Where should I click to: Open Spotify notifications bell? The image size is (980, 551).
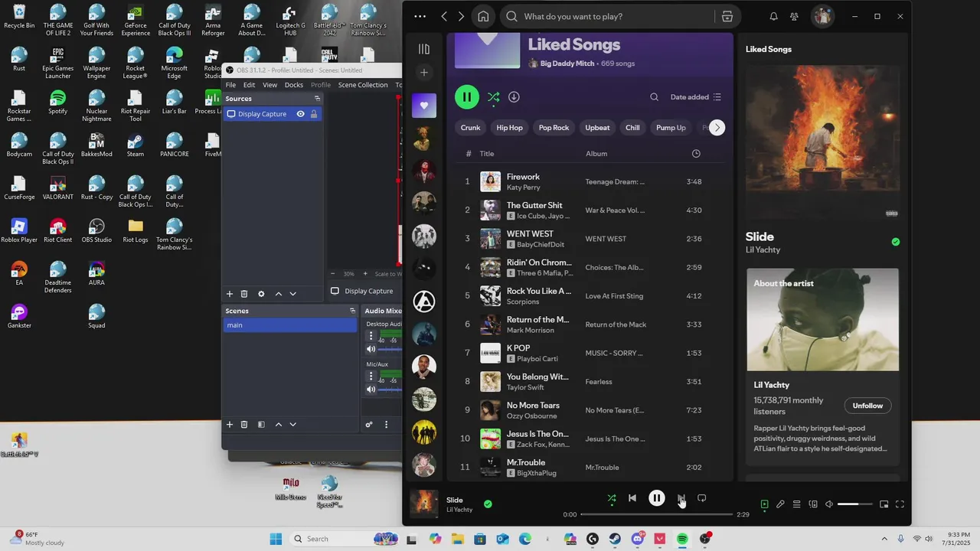[x=773, y=16]
